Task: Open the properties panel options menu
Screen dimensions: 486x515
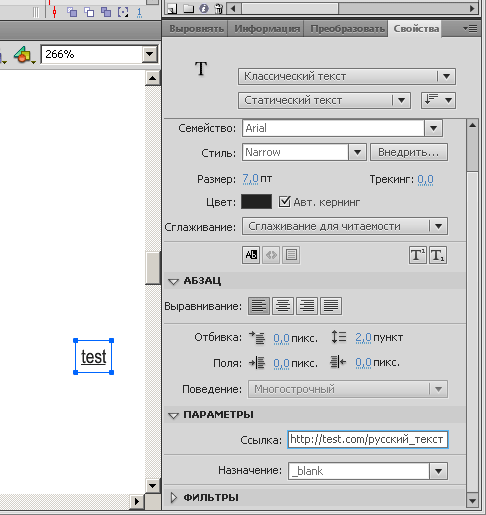Action: click(x=470, y=29)
